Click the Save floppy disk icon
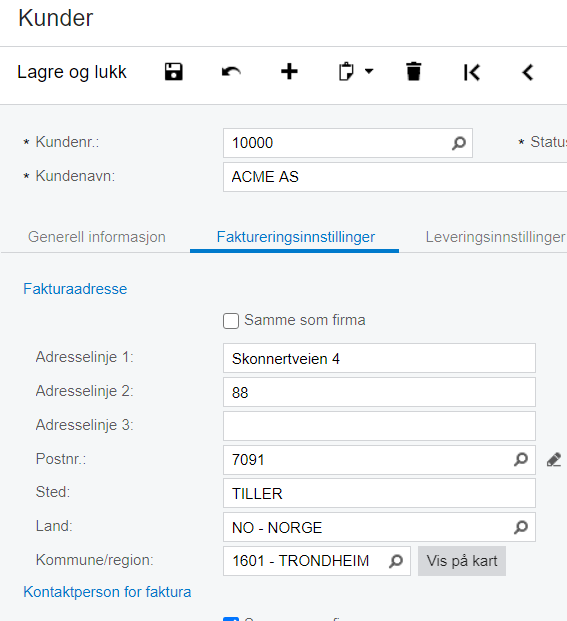The image size is (567, 621). coord(173,72)
